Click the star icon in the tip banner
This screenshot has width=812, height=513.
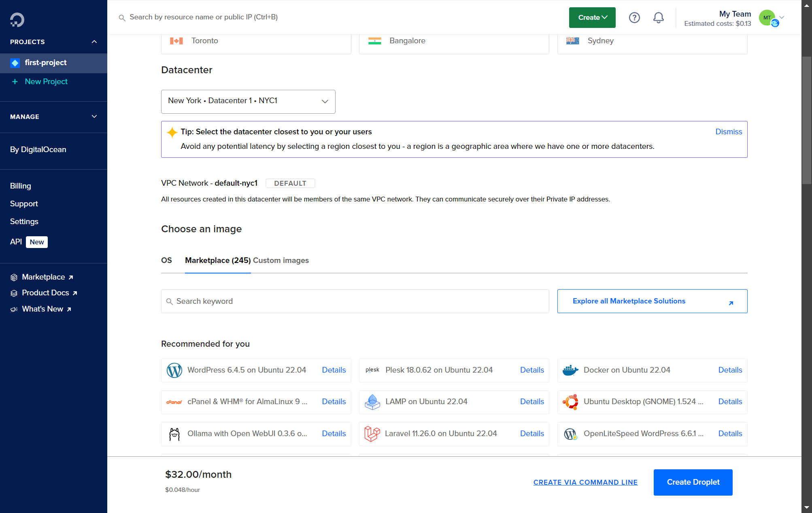[x=172, y=132]
